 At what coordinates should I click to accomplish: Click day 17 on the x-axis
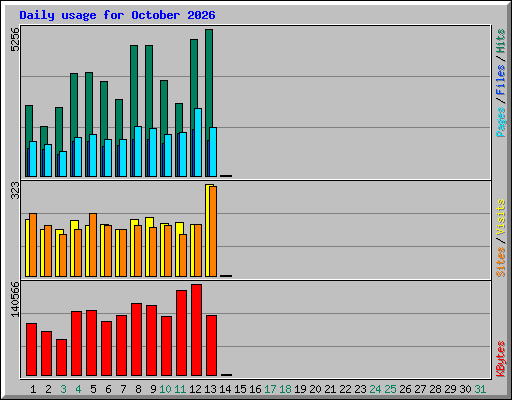tap(270, 389)
